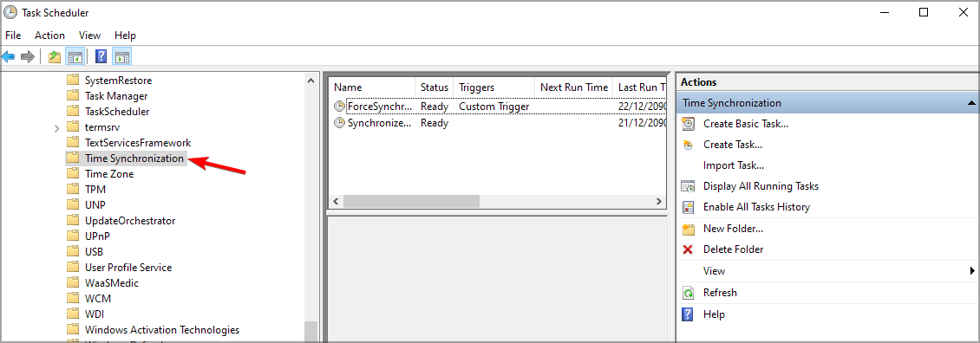The height and width of the screenshot is (343, 980).
Task: Click the Back arrow toolbar icon
Action: click(8, 57)
